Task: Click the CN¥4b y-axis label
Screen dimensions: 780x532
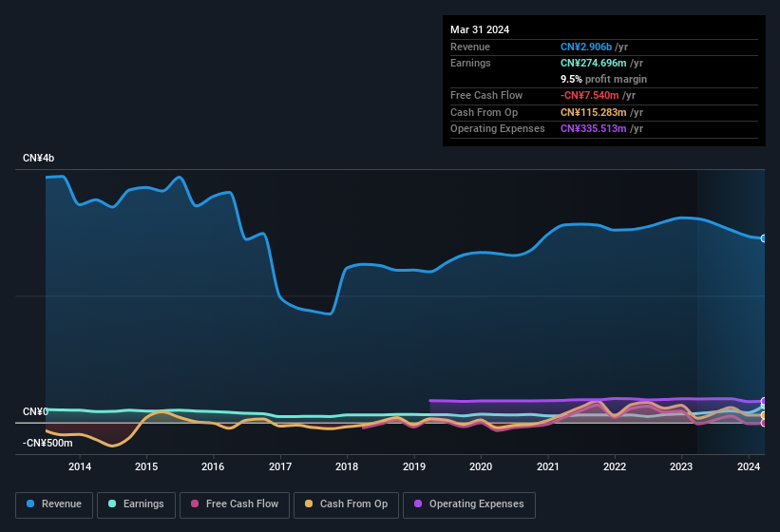Action: coord(41,158)
